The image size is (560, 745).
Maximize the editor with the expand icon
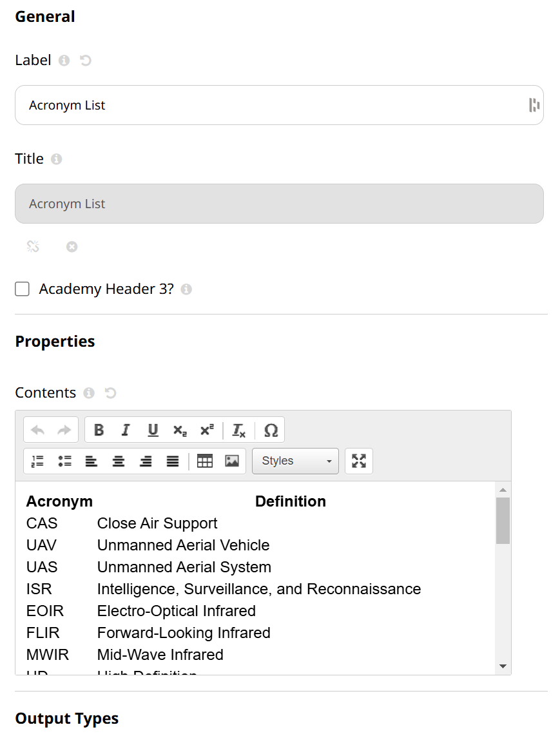point(359,461)
